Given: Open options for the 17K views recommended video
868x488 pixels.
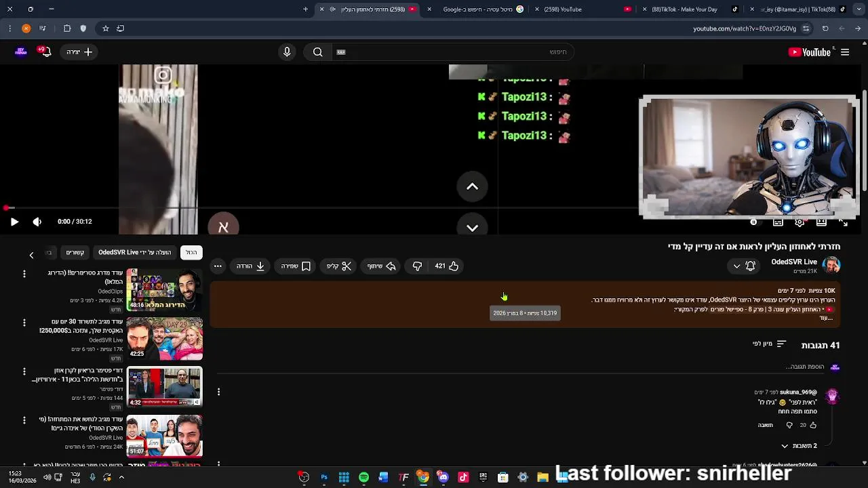Looking at the screenshot, I should click(24, 323).
